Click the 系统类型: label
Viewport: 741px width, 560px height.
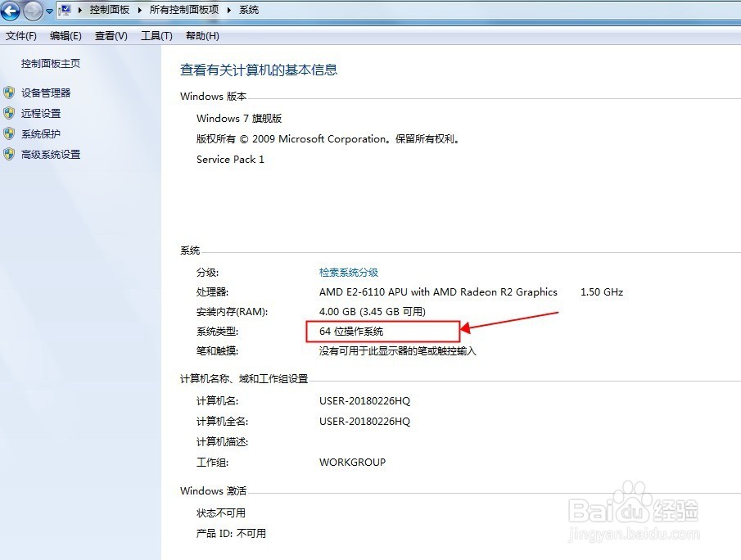(x=217, y=332)
